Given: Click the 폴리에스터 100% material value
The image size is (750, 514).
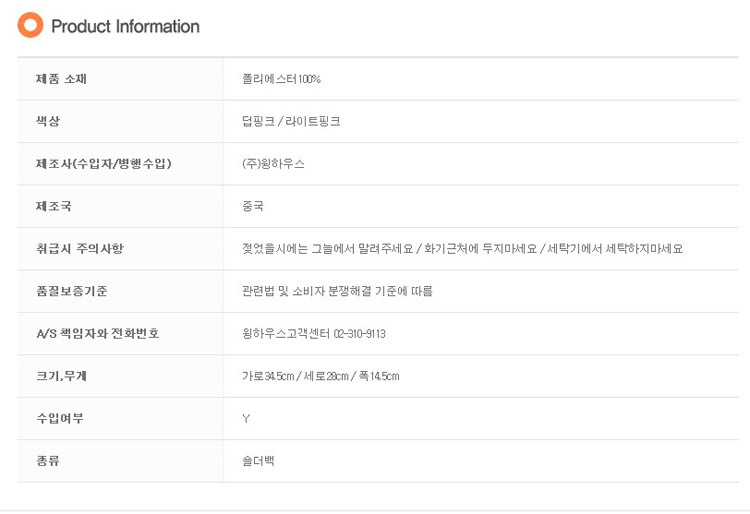Looking at the screenshot, I should tap(281, 79).
